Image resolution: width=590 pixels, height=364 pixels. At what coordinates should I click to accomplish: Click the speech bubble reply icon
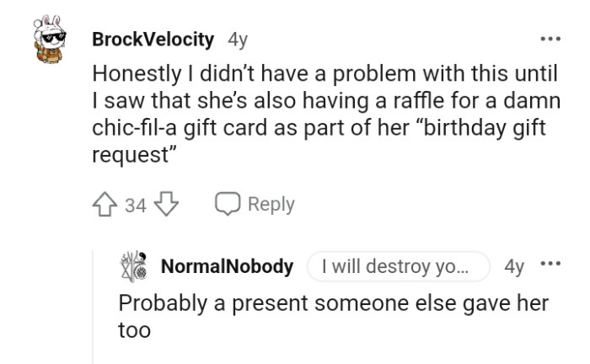[x=228, y=205]
